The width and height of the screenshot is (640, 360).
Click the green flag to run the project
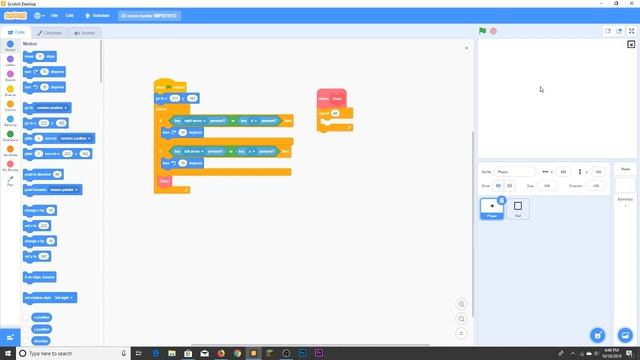pos(482,31)
